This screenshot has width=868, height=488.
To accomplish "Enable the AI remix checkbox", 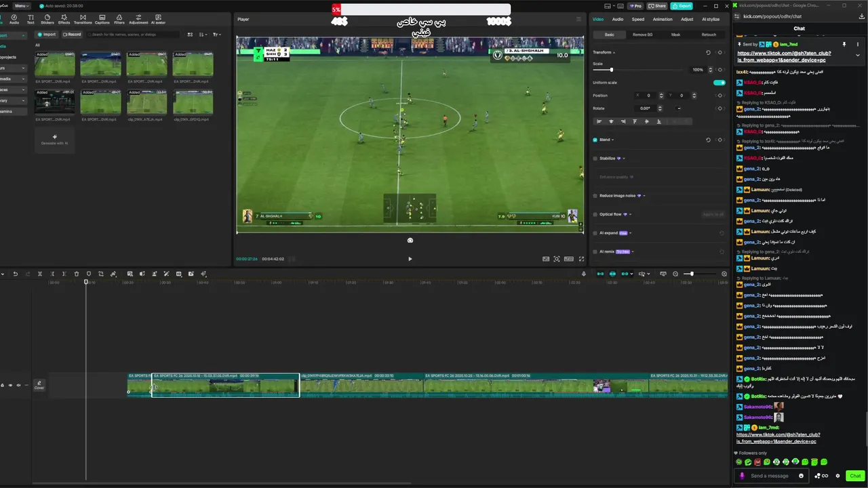I will (x=595, y=251).
